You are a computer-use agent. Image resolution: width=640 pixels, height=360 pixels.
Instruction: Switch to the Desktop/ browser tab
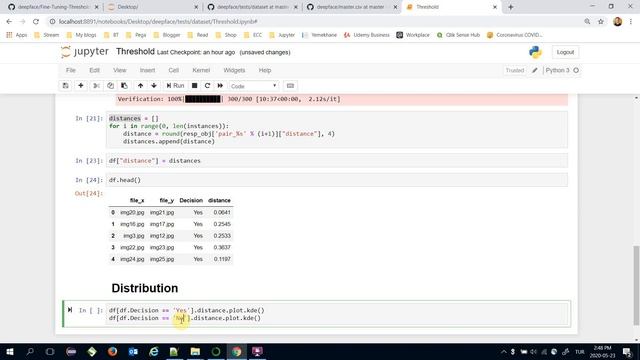(153, 7)
